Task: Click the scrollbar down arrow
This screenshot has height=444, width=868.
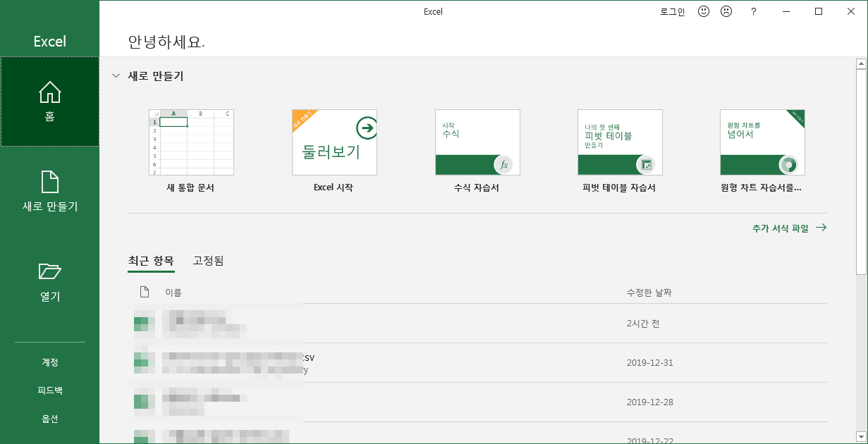Action: (861, 436)
